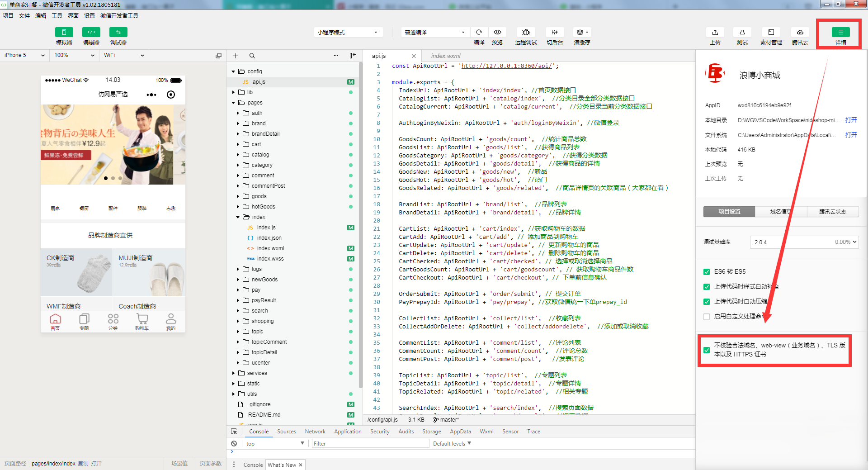The height and width of the screenshot is (470, 868).
Task: Toggle the auto-compress code on upload checkbox
Action: (x=707, y=302)
